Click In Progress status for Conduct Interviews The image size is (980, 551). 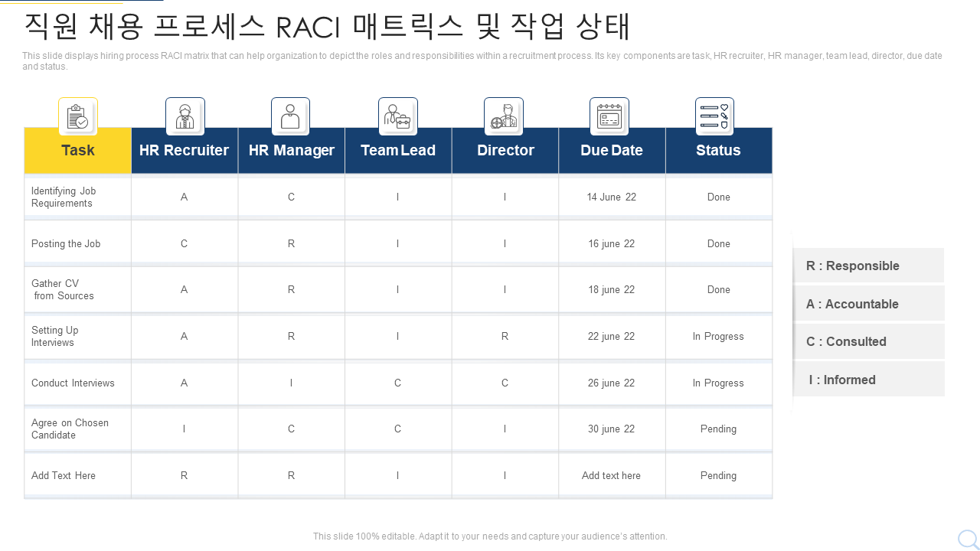tap(719, 383)
